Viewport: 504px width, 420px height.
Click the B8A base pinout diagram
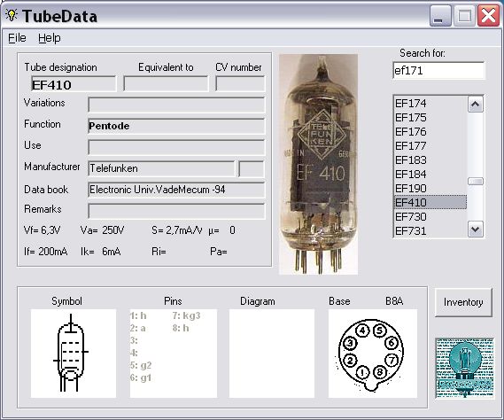pos(373,354)
